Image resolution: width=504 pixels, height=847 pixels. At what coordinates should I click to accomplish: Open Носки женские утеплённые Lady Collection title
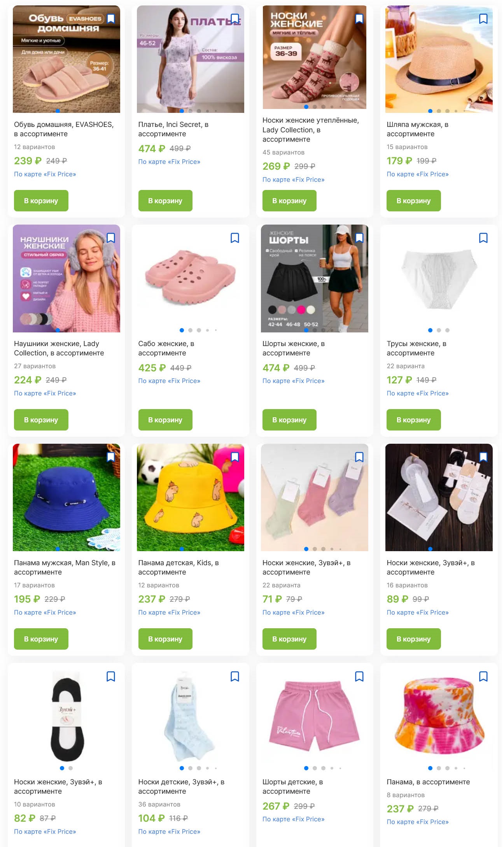pos(311,130)
